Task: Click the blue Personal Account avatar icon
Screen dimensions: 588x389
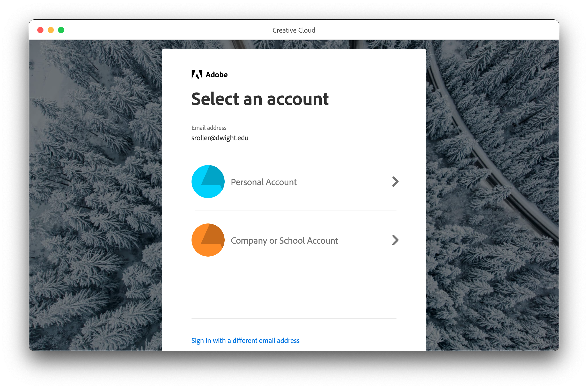Action: tap(208, 182)
